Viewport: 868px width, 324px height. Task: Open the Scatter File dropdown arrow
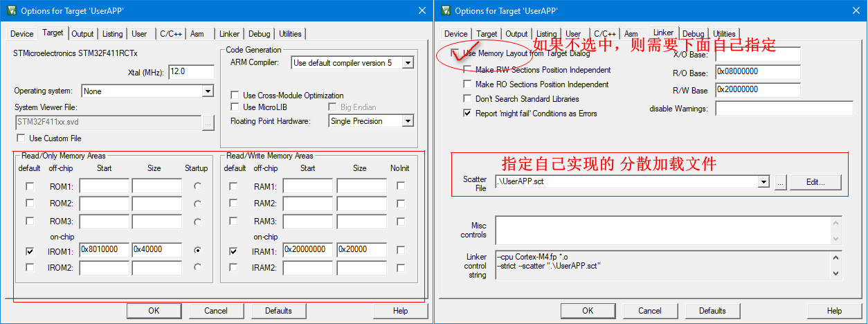(763, 182)
